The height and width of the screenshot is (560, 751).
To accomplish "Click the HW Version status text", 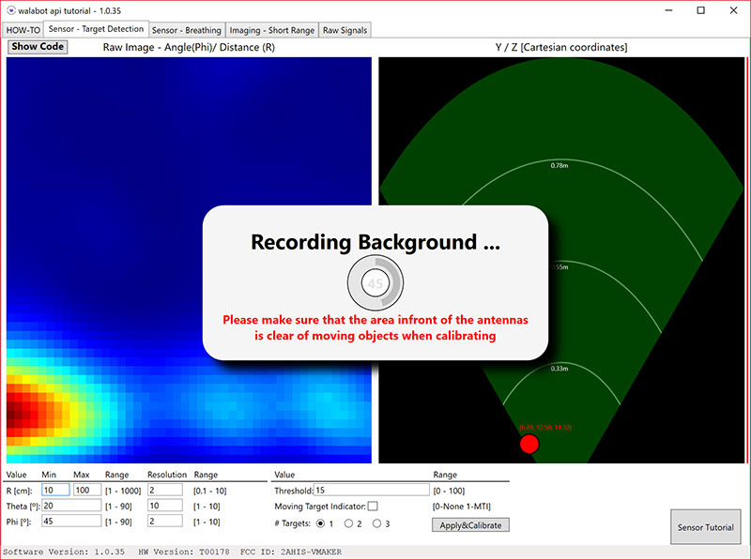I will click(x=184, y=552).
